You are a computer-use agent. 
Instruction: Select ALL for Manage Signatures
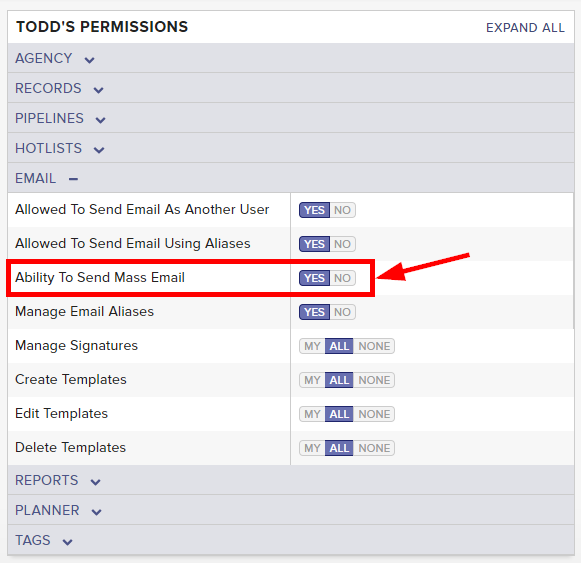coord(339,346)
